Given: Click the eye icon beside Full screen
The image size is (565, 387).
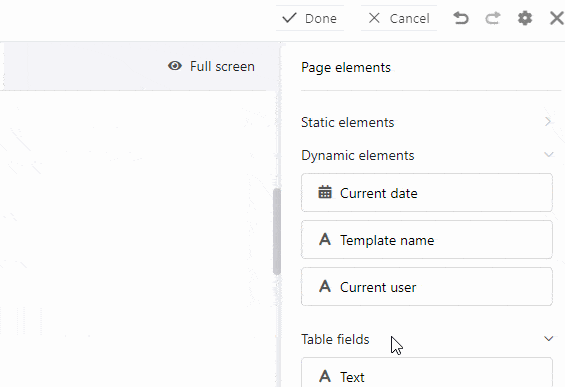Looking at the screenshot, I should 175,66.
